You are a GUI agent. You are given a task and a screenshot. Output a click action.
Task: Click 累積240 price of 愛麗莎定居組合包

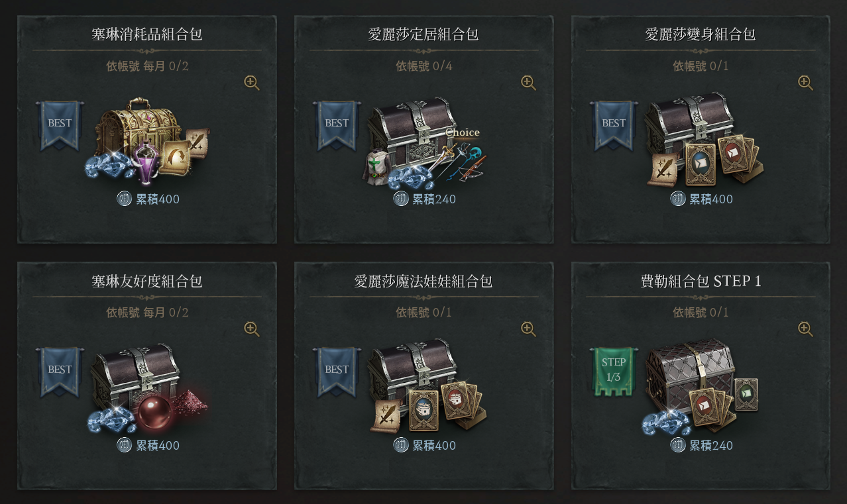click(x=425, y=199)
